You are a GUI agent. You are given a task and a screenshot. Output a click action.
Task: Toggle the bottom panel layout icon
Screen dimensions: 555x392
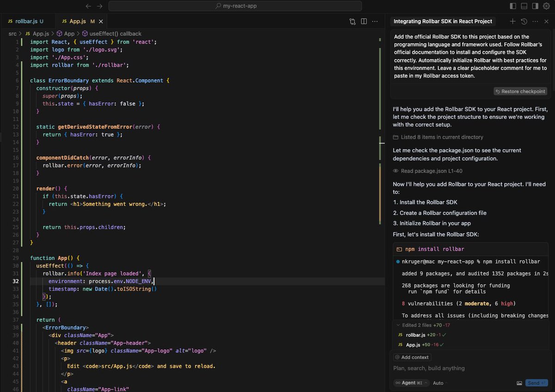point(524,6)
